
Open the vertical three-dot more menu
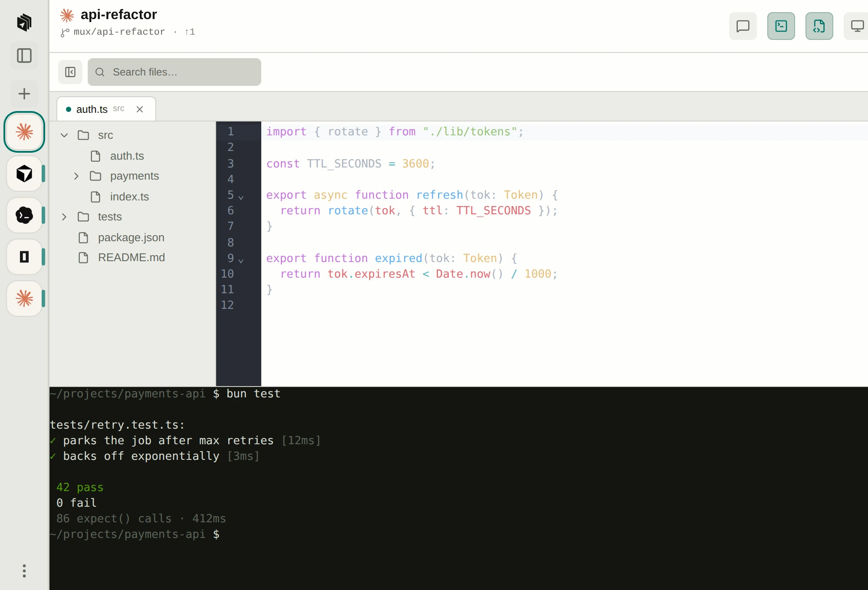[24, 571]
